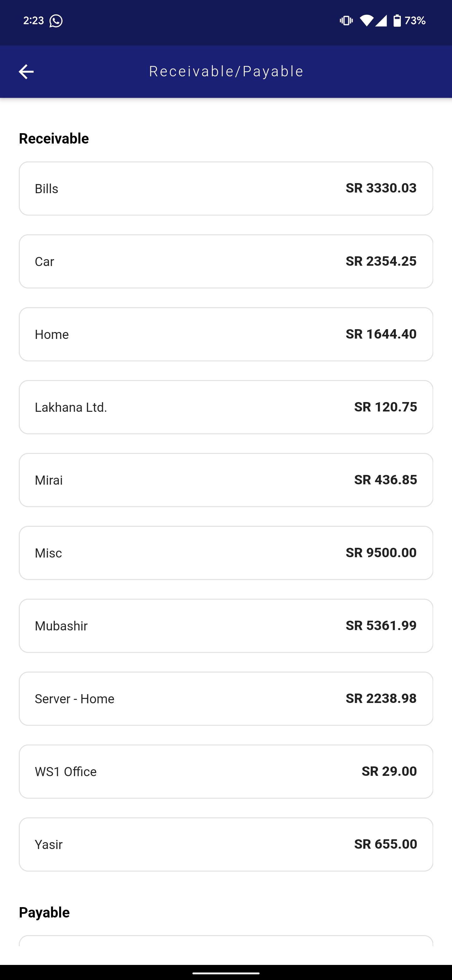
Task: Select the WS1 Office receivable
Action: click(226, 771)
